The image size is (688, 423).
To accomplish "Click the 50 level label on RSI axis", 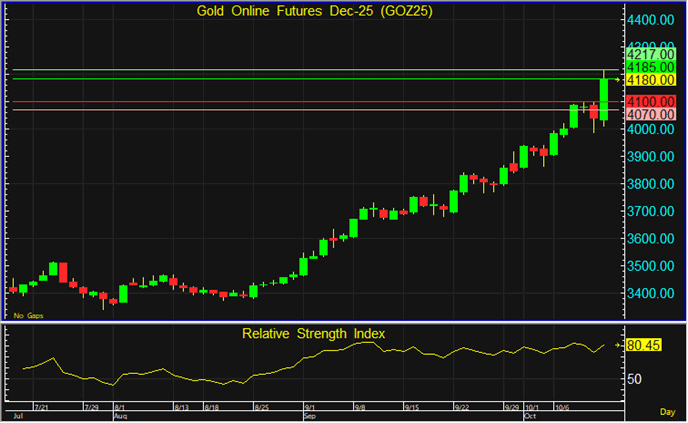I will tap(634, 379).
